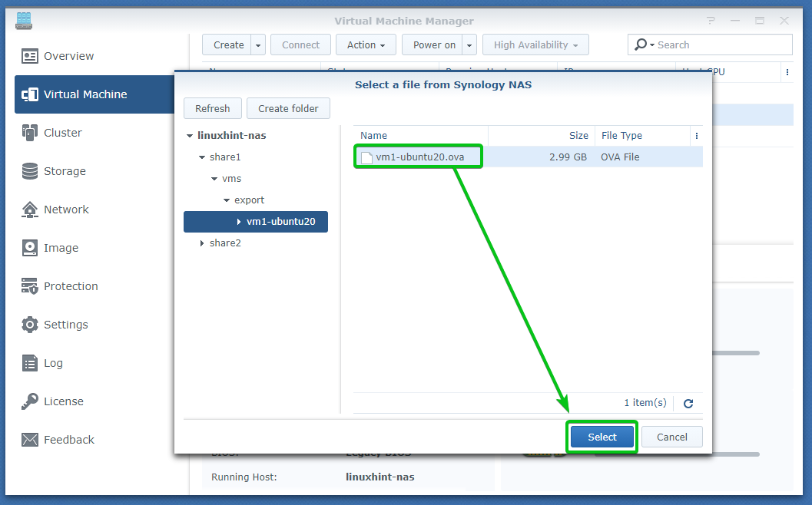Select the share2 folder label
The width and height of the screenshot is (812, 505).
[225, 243]
